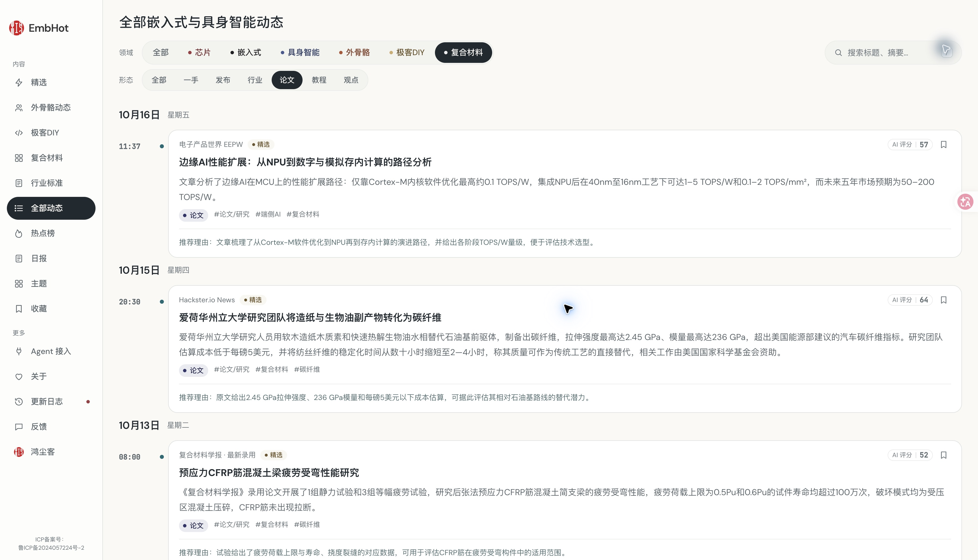Click the Hackster.io News source label
The image size is (978, 560).
point(207,300)
